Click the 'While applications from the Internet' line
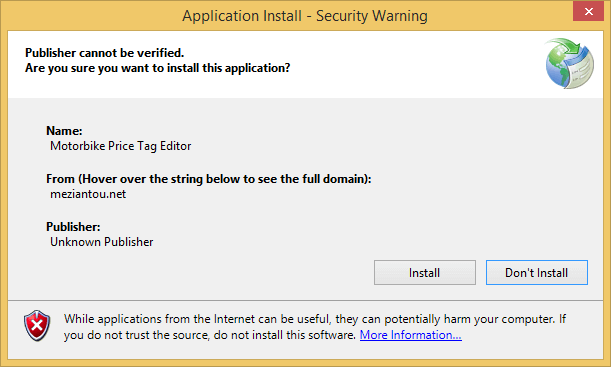This screenshot has width=611, height=367. coord(315,319)
